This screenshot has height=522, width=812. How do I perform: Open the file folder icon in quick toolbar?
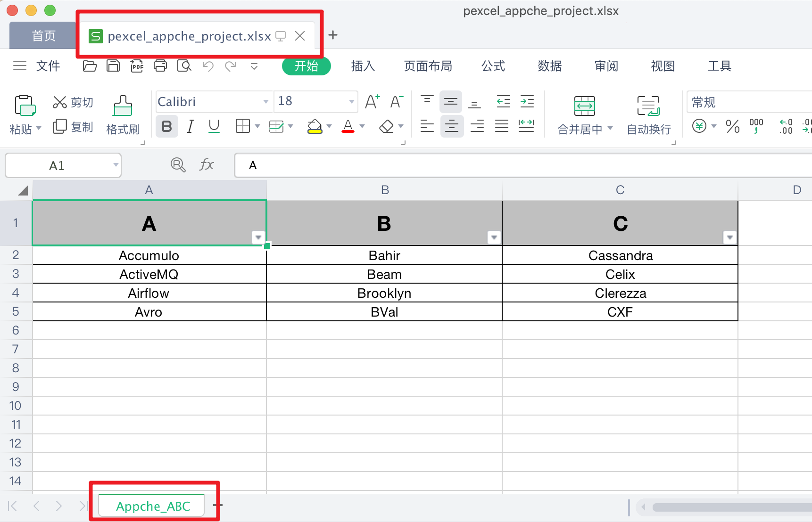tap(90, 66)
